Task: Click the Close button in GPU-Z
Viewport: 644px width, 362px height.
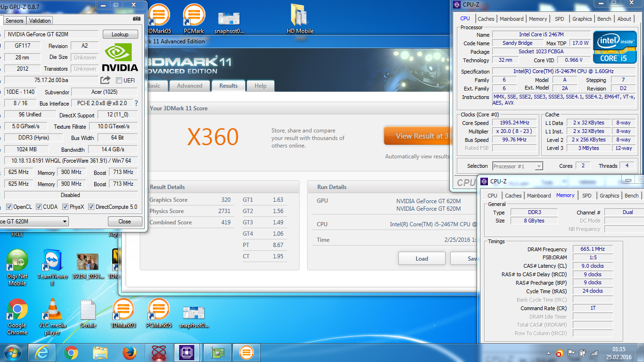Action: (125, 222)
